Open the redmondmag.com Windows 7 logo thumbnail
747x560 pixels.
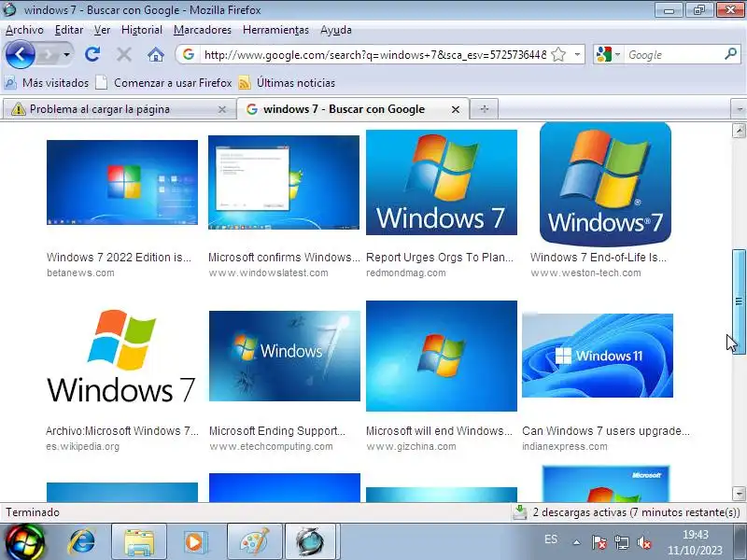pos(442,182)
